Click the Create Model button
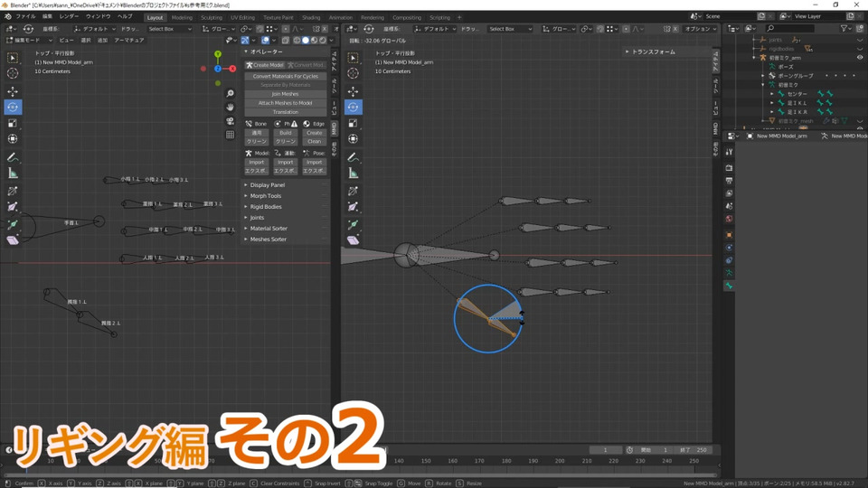 [265, 65]
